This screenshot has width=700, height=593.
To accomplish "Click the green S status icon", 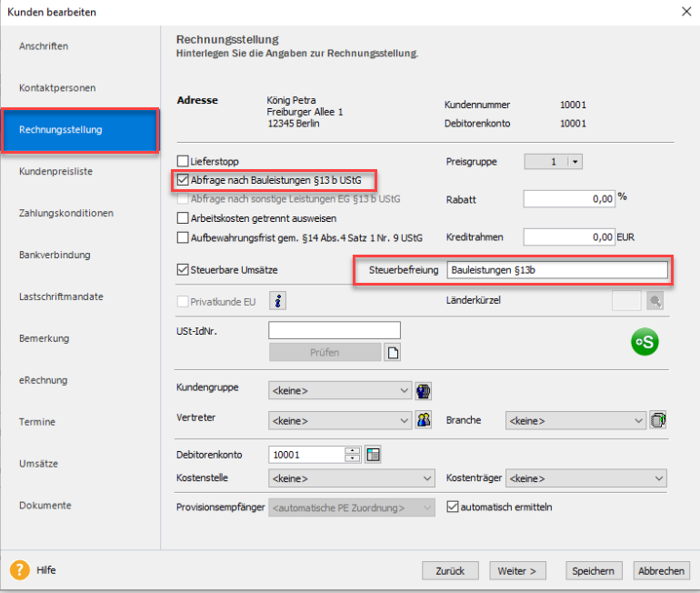I will click(x=645, y=341).
